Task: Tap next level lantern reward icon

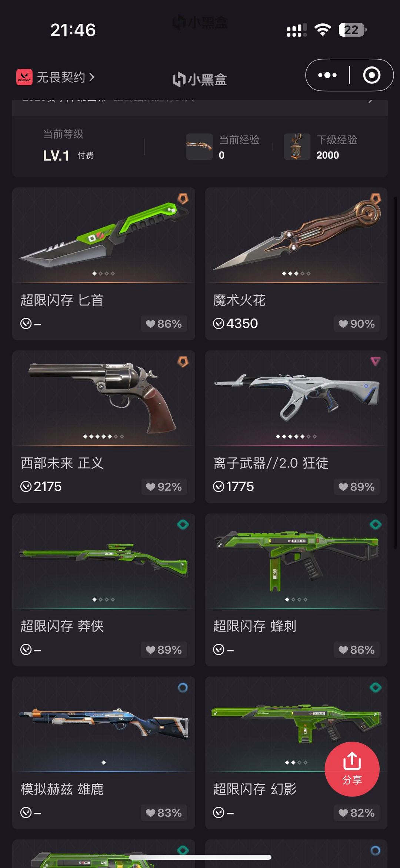Action: 297,146
